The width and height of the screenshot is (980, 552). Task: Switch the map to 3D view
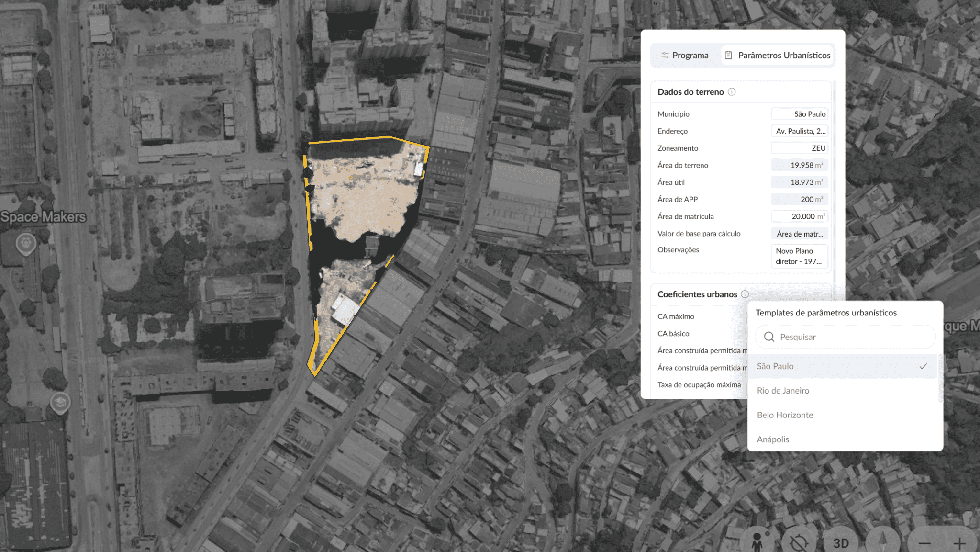coord(841,543)
